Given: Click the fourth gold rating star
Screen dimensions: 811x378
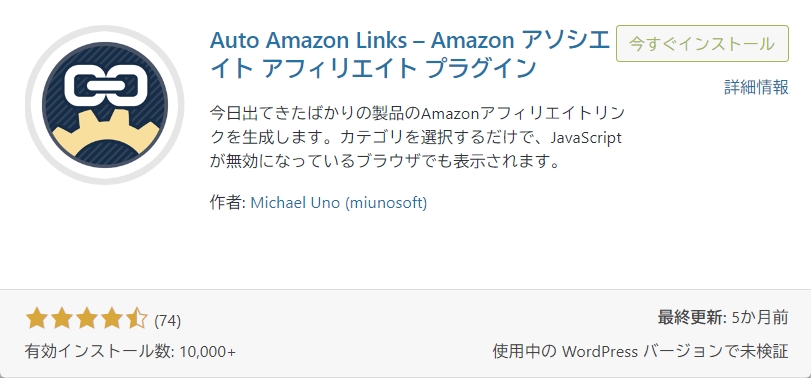Looking at the screenshot, I should [x=111, y=319].
